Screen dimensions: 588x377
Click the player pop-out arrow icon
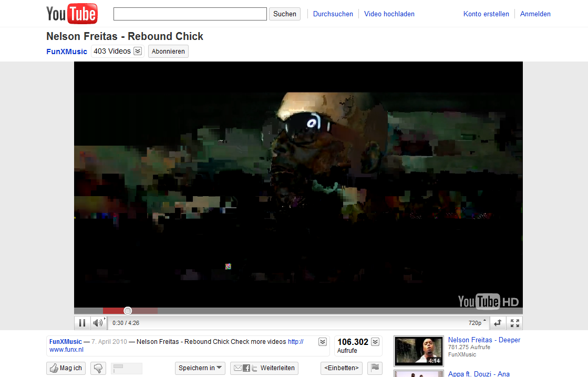point(498,323)
